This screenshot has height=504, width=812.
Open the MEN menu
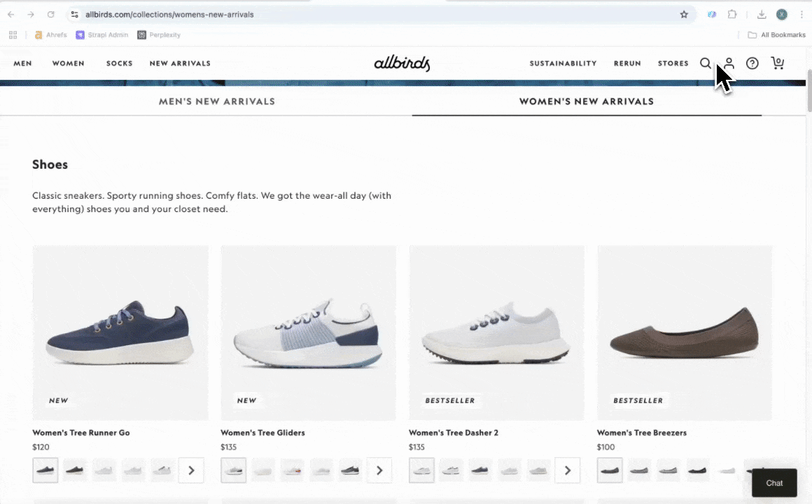(x=23, y=63)
